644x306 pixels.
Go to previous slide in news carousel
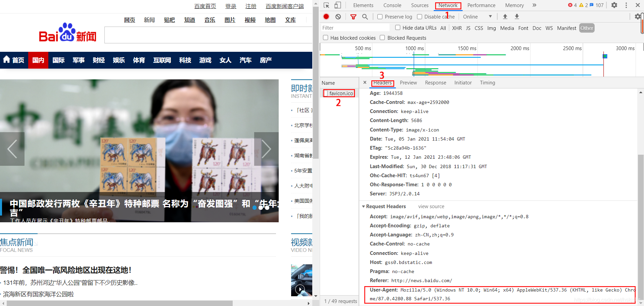tap(12, 149)
